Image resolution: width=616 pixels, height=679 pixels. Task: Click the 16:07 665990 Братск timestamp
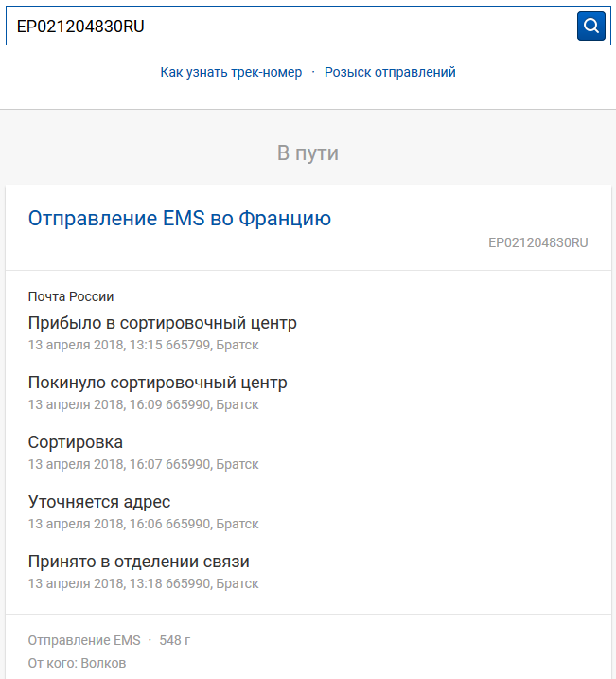pyautogui.click(x=143, y=464)
